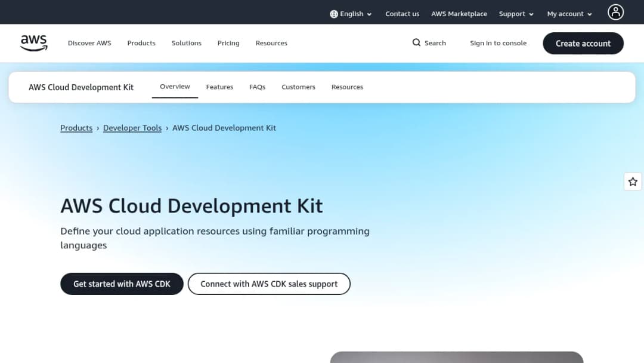644x363 pixels.
Task: Follow the Products breadcrumb link
Action: click(x=76, y=128)
